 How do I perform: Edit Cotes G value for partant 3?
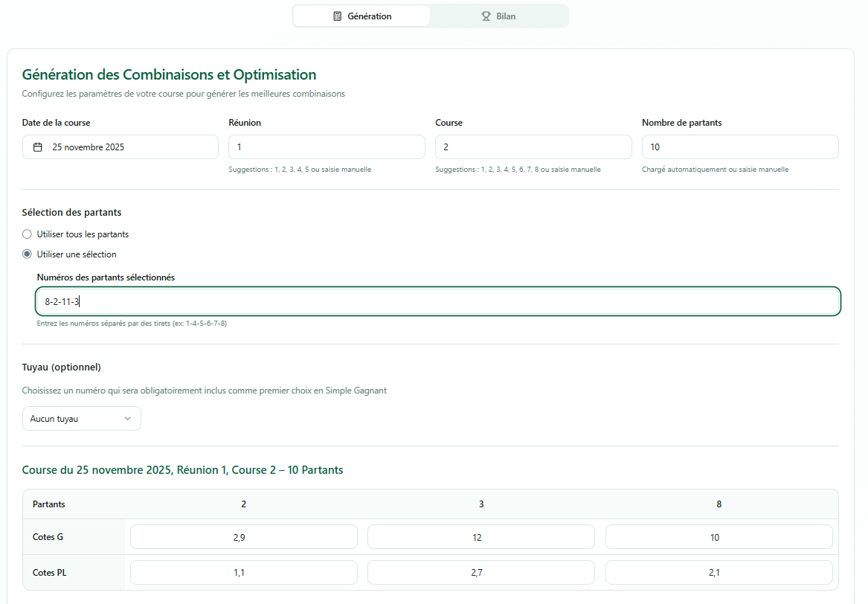(481, 537)
